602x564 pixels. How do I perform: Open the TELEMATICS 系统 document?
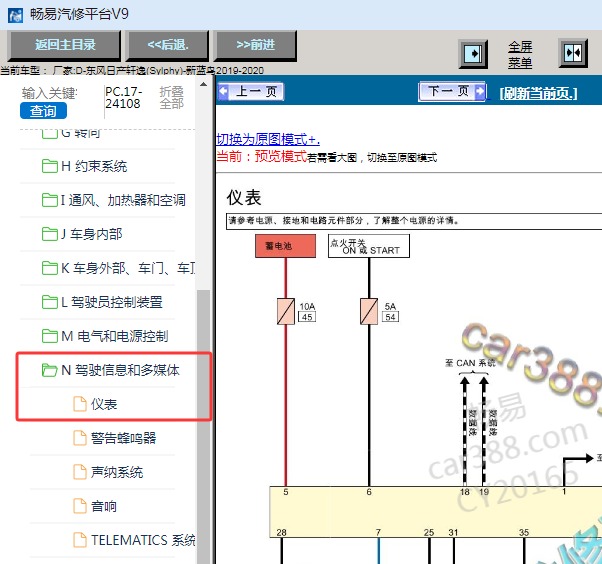click(x=143, y=540)
